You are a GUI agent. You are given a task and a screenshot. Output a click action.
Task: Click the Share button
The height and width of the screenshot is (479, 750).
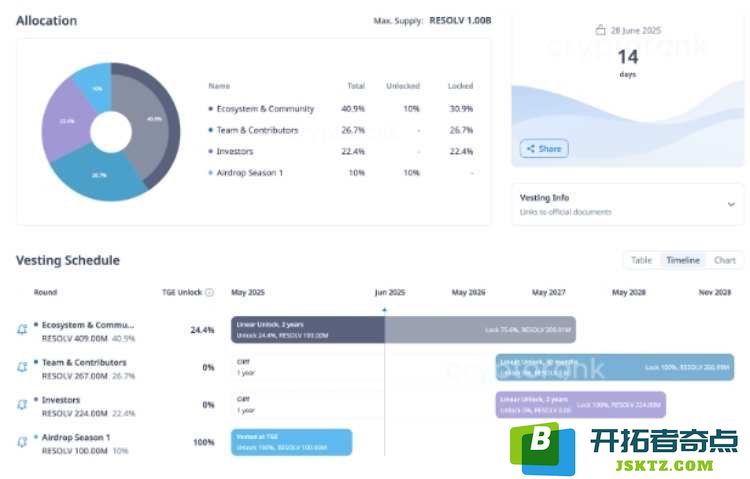(x=544, y=148)
